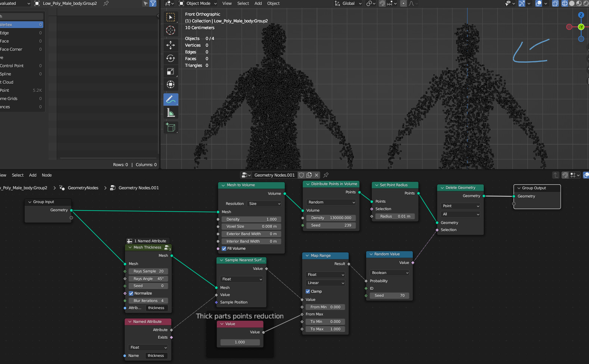Screen dimensions: 589x364
Task: Open Point domain dropdown in Delete Geometry
Action: pyautogui.click(x=461, y=206)
